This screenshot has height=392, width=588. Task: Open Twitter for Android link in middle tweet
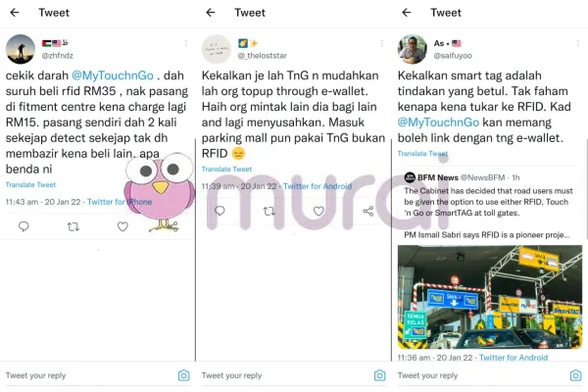coord(318,186)
